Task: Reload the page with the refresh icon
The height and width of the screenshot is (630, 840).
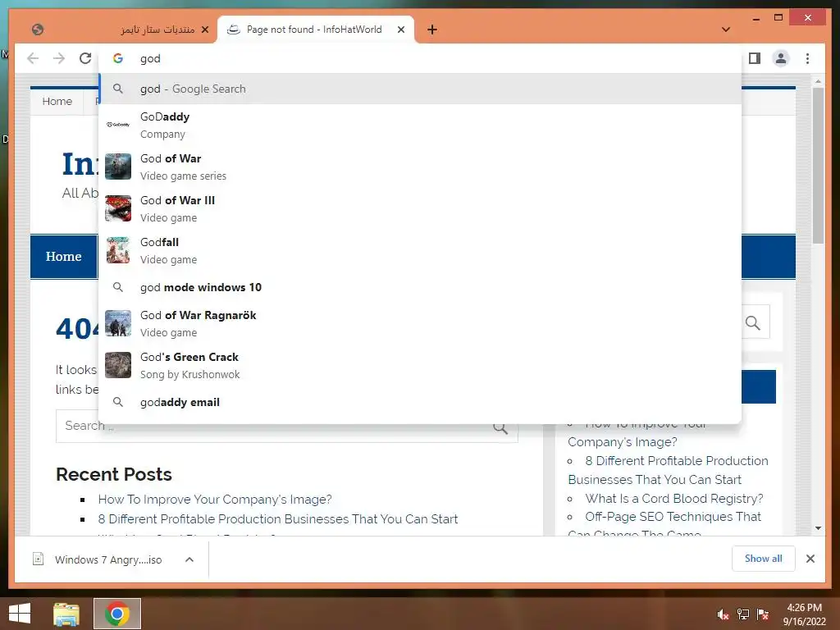Action: pyautogui.click(x=85, y=58)
